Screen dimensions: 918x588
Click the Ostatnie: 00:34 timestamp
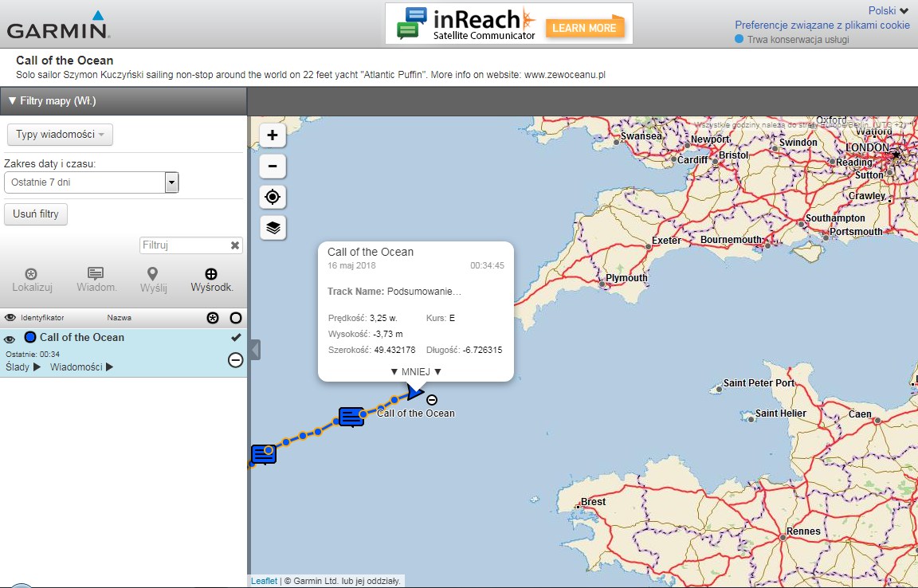[33, 355]
